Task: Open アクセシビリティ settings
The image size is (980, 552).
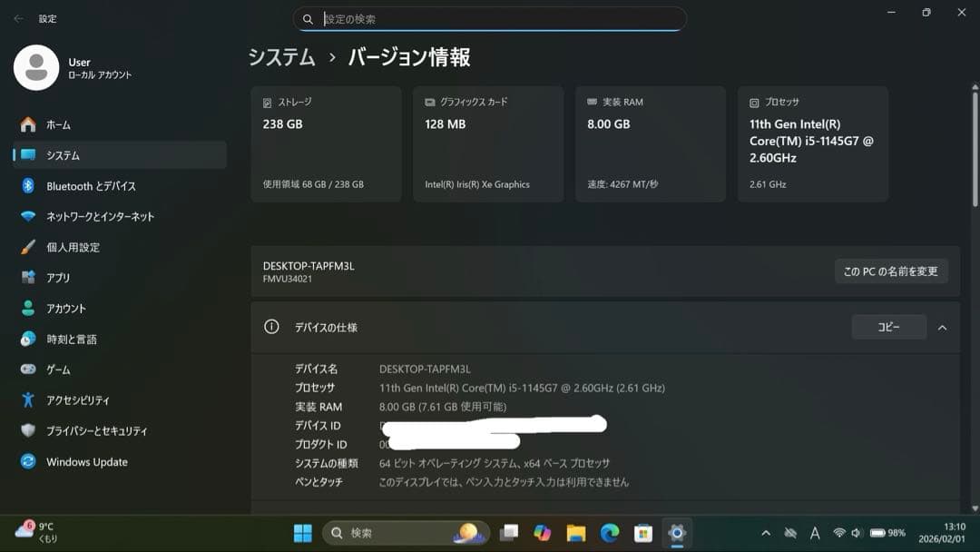Action: click(82, 400)
